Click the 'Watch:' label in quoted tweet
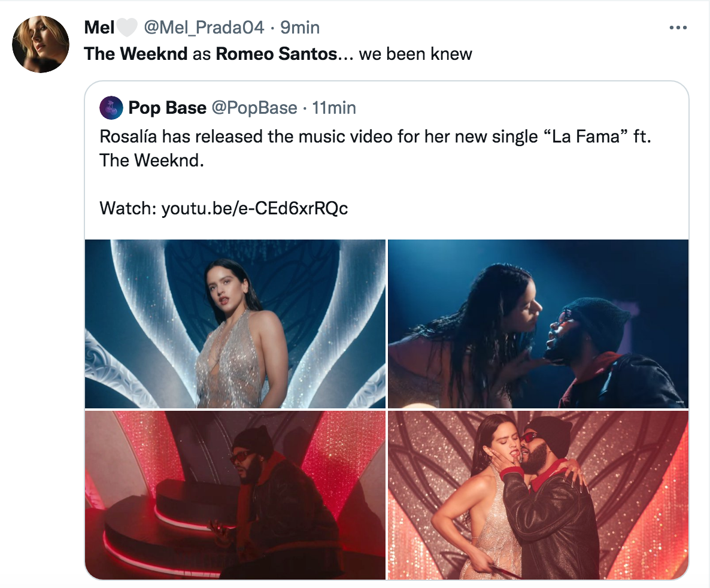This screenshot has width=710, height=588. 128,208
